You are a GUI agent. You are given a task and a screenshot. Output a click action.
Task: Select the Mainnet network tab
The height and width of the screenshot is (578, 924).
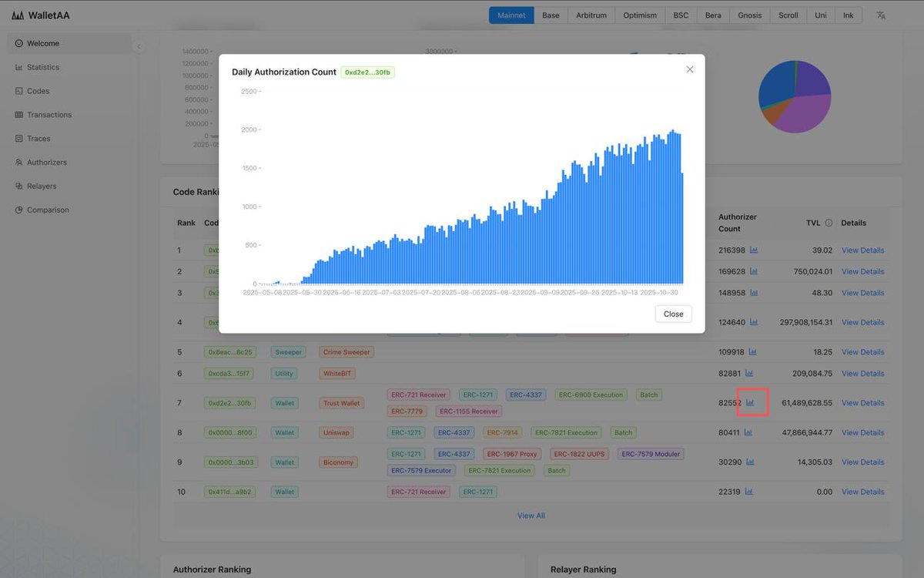[511, 15]
